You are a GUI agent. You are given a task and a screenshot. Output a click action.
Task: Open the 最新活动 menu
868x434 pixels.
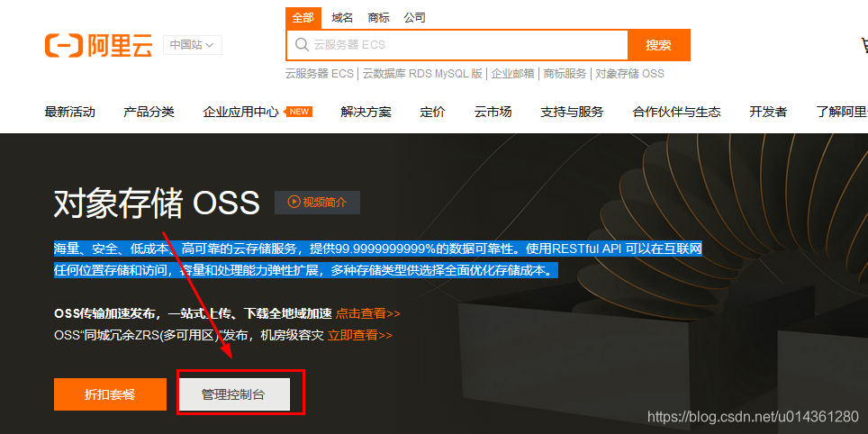[69, 112]
